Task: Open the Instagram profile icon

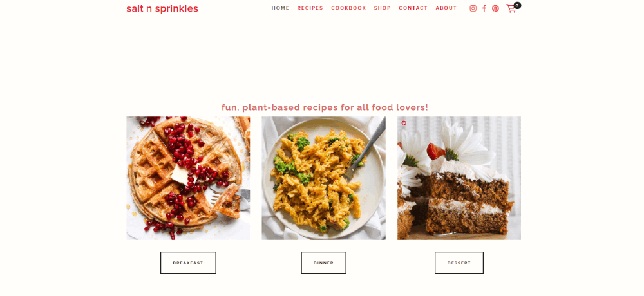Action: point(473,8)
